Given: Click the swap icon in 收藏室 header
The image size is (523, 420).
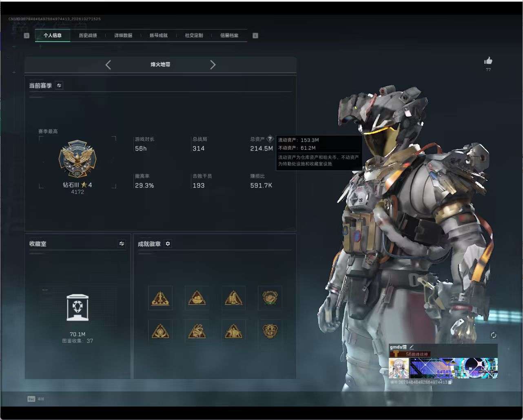Looking at the screenshot, I should [122, 244].
